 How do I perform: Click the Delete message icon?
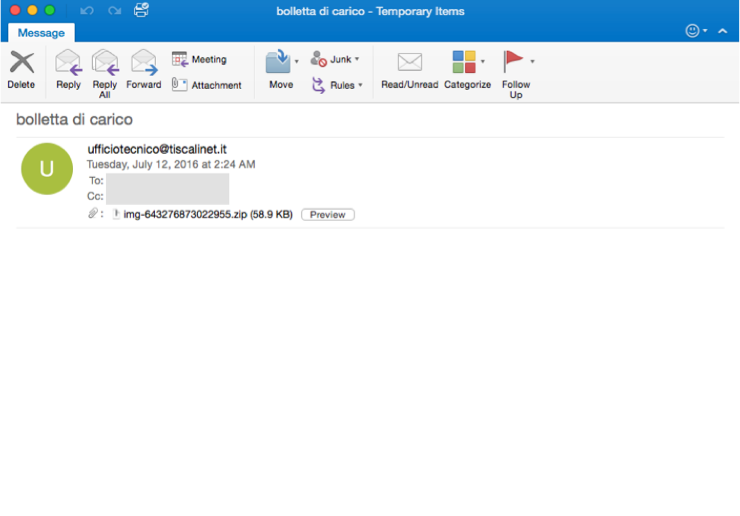point(21,65)
